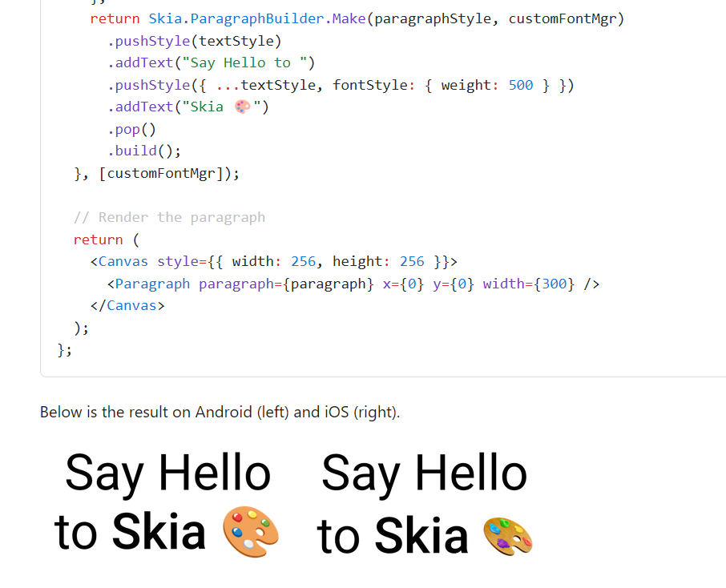726x588 pixels.
Task: Click the palette emoji in Android result
Action: 251,531
